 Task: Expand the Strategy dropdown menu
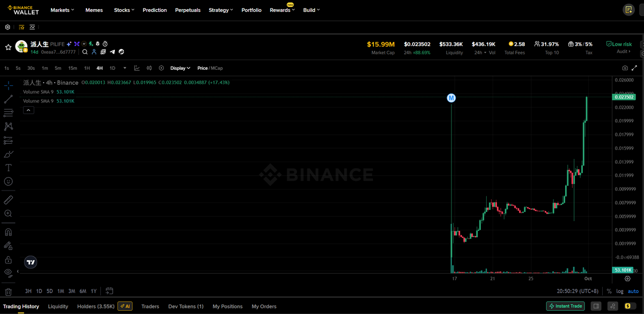point(221,10)
